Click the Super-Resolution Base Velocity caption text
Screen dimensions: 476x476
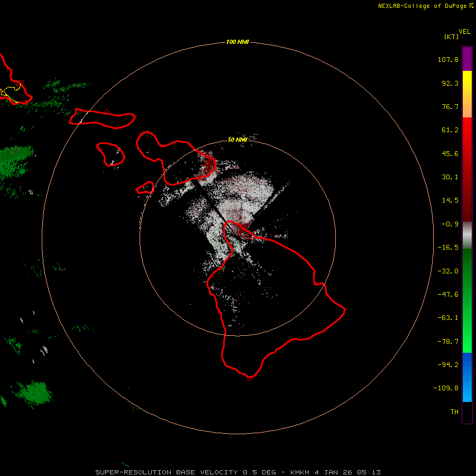click(x=238, y=472)
